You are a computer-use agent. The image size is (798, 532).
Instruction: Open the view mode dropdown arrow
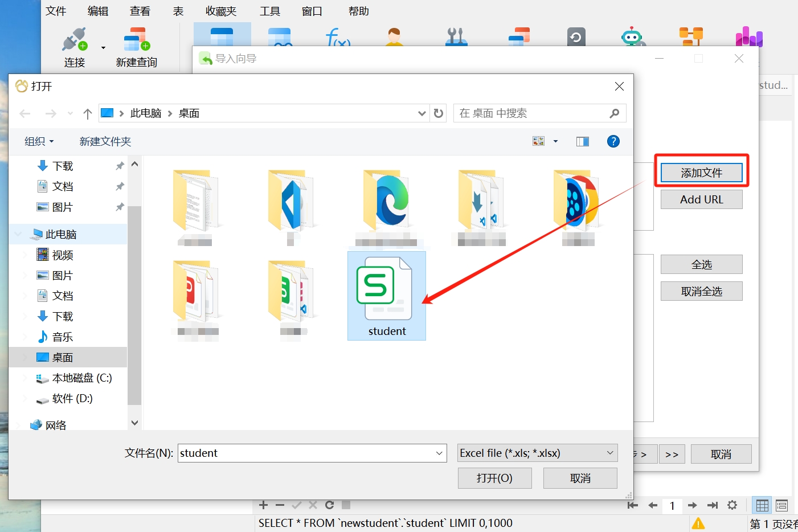[555, 141]
